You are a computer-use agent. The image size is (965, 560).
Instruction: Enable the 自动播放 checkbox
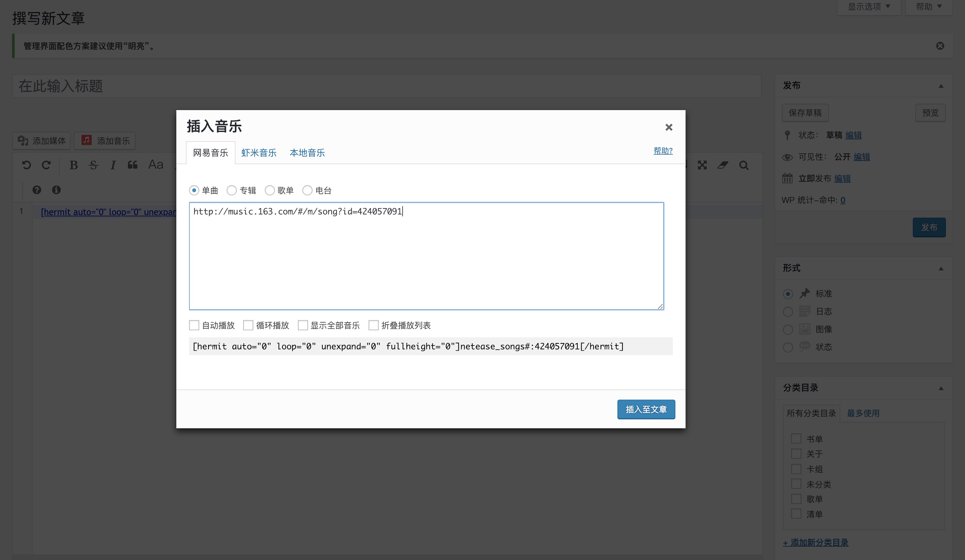click(194, 325)
